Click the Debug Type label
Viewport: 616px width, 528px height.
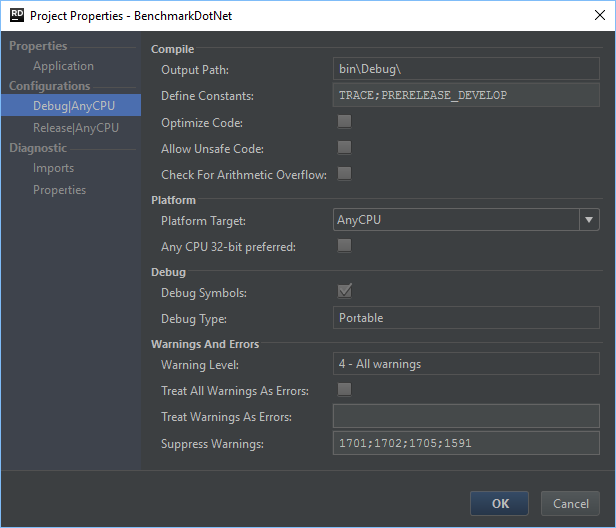click(194, 319)
